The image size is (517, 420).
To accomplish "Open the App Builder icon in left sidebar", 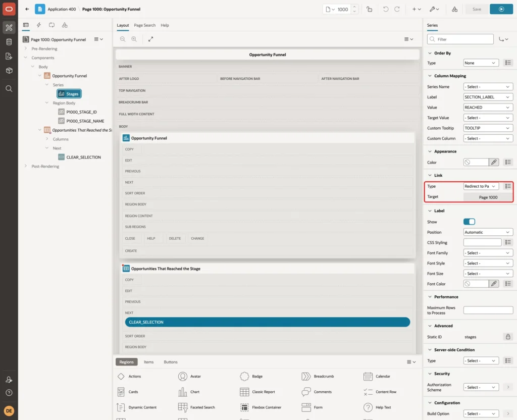I will tap(9, 27).
